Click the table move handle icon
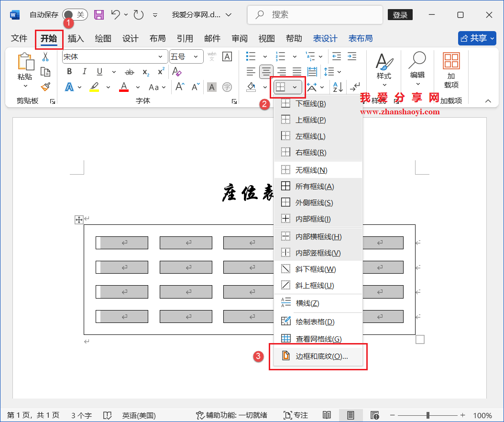504x422 pixels. point(79,220)
